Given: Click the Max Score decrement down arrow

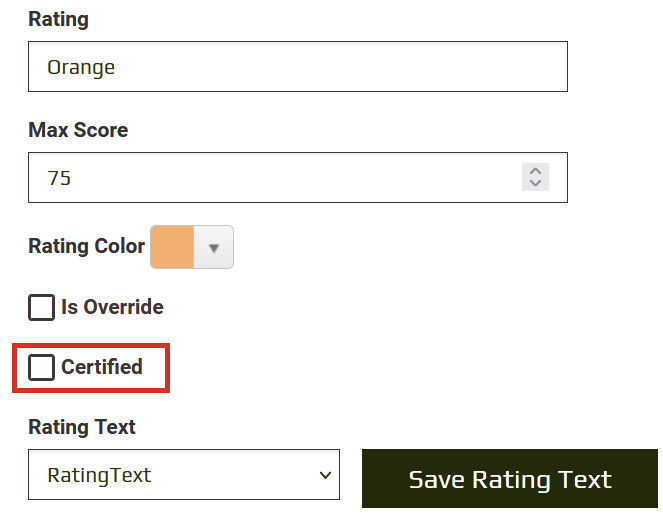Looking at the screenshot, I should point(536,183).
